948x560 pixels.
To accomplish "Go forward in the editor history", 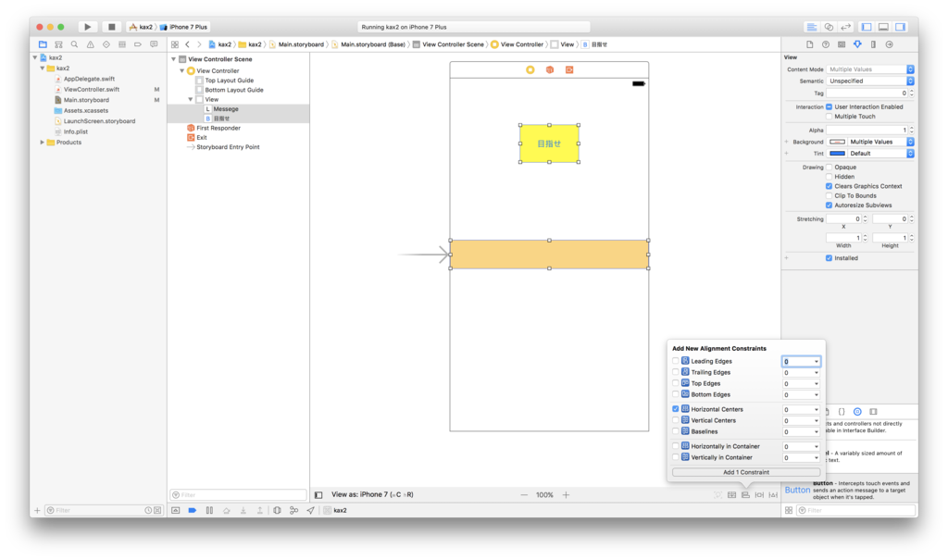I will coord(199,44).
